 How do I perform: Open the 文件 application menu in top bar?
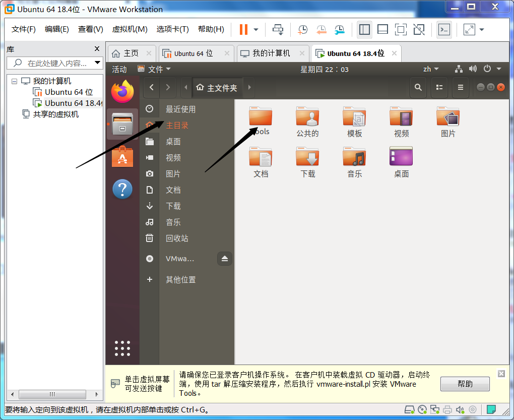tap(154, 69)
